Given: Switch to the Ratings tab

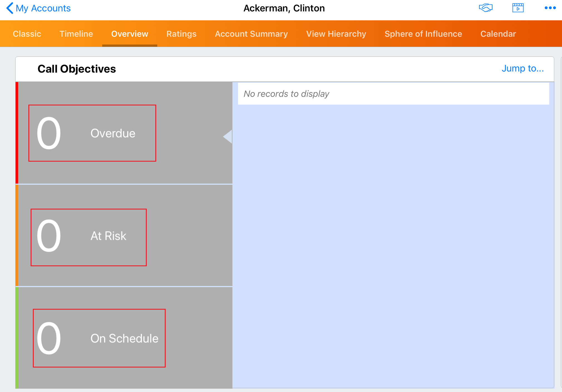Looking at the screenshot, I should (181, 34).
